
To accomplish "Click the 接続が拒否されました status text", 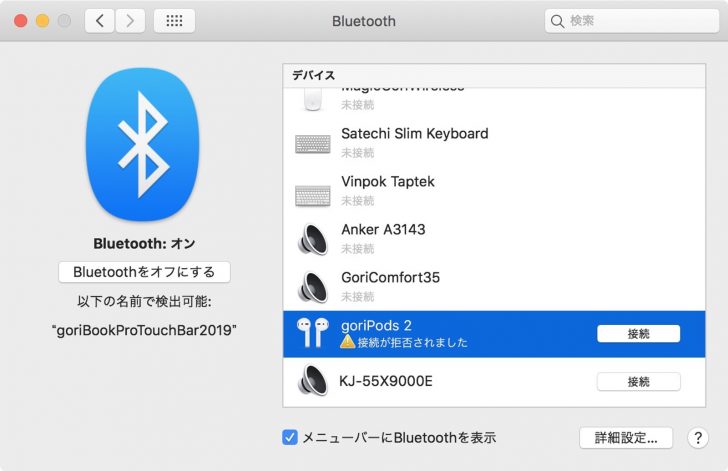I will click(x=412, y=343).
